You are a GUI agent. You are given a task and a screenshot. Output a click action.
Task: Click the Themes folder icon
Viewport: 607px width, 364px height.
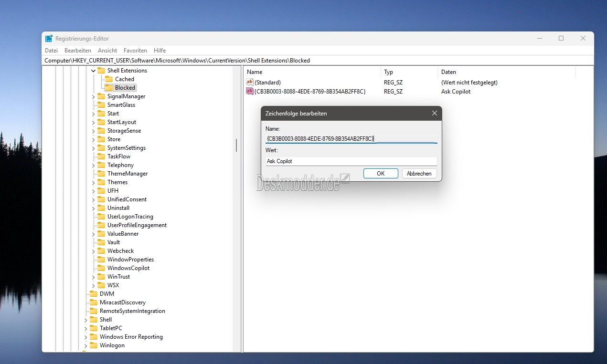(101, 182)
